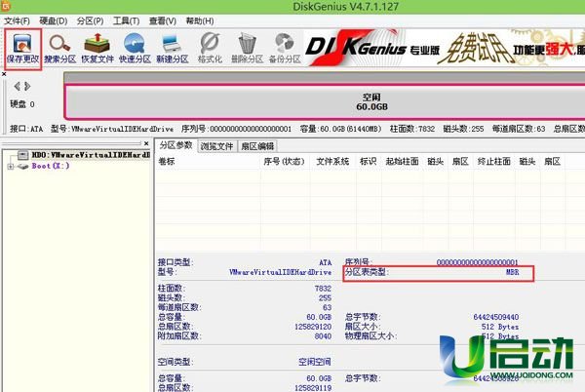Click the DiskGenius professional edition banner
Image resolution: width=585 pixels, height=392 pixels.
tap(444, 49)
